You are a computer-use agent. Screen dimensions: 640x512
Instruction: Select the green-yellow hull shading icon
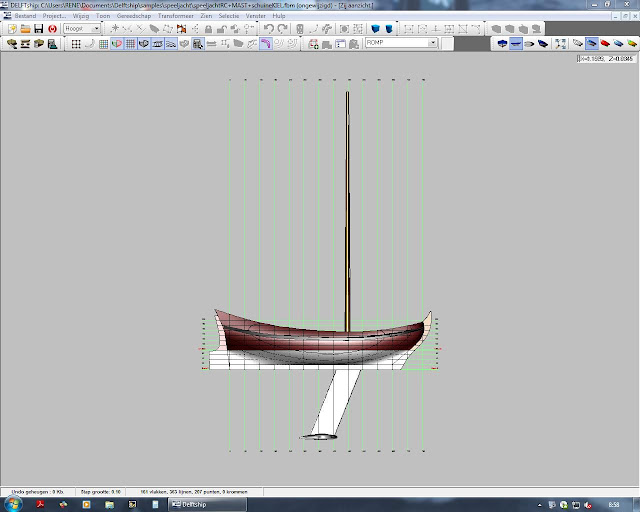[x=632, y=43]
